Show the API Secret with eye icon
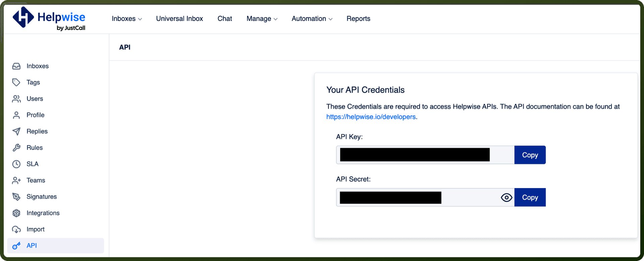The width and height of the screenshot is (644, 261). click(506, 198)
